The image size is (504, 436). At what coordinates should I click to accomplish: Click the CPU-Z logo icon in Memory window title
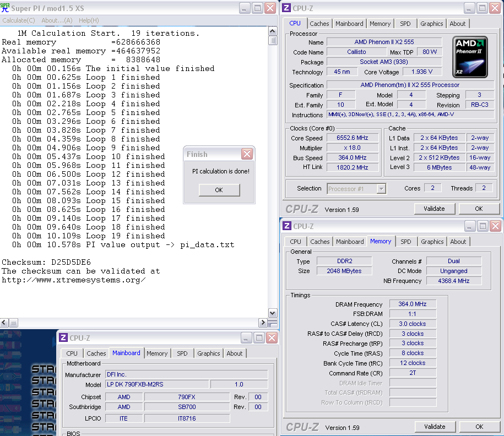click(287, 226)
